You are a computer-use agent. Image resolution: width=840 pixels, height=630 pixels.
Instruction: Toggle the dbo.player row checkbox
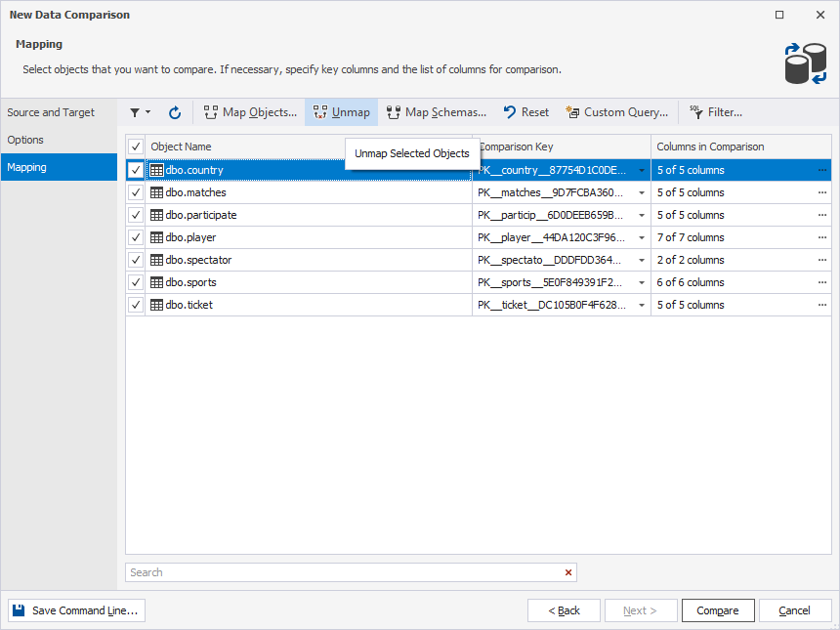(x=136, y=237)
